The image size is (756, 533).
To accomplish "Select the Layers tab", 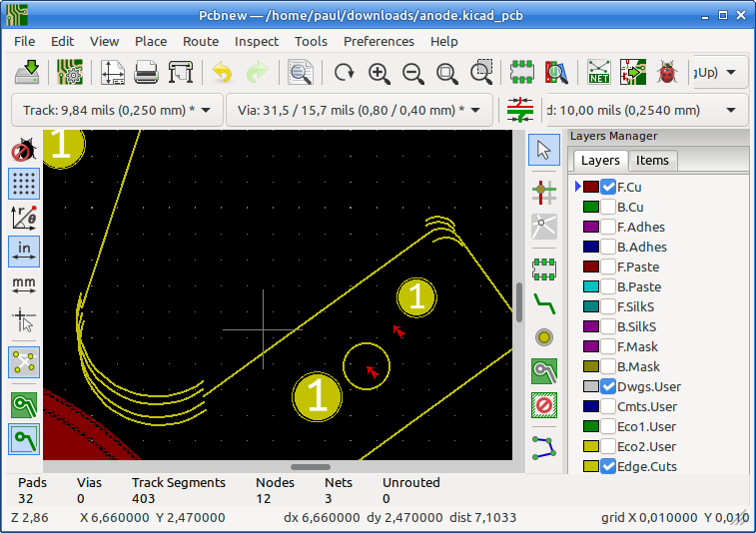I will 600,161.
